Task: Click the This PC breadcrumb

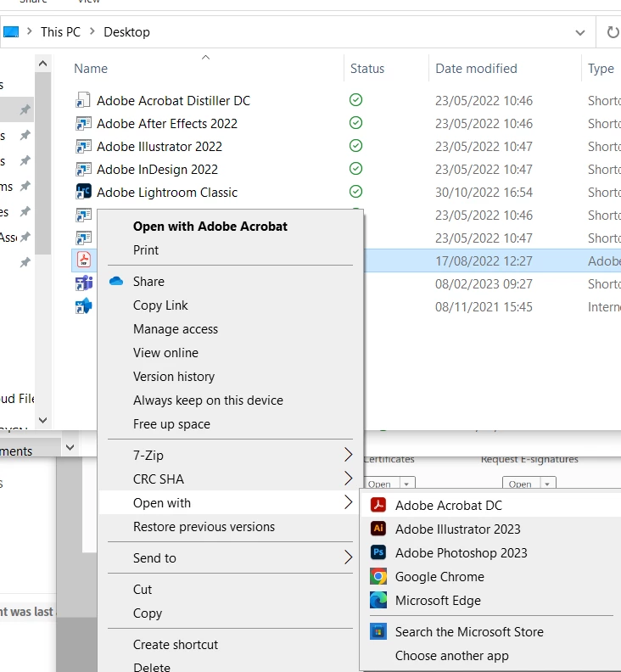Action: [60, 32]
